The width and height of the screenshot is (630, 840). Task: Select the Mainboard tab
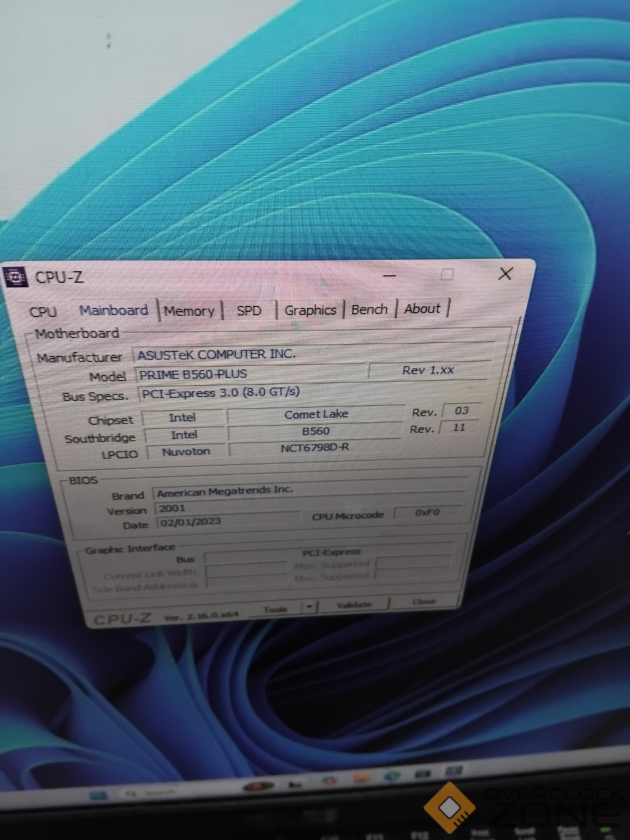pos(114,310)
